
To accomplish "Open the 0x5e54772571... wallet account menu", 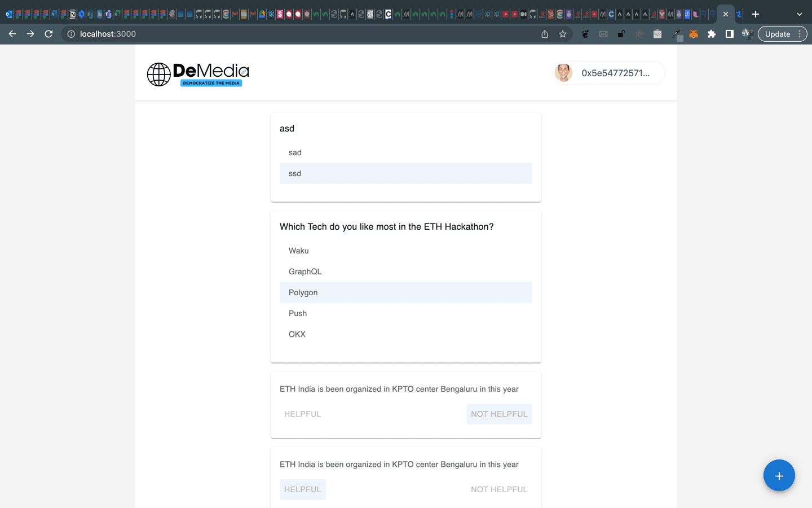I will (608, 73).
